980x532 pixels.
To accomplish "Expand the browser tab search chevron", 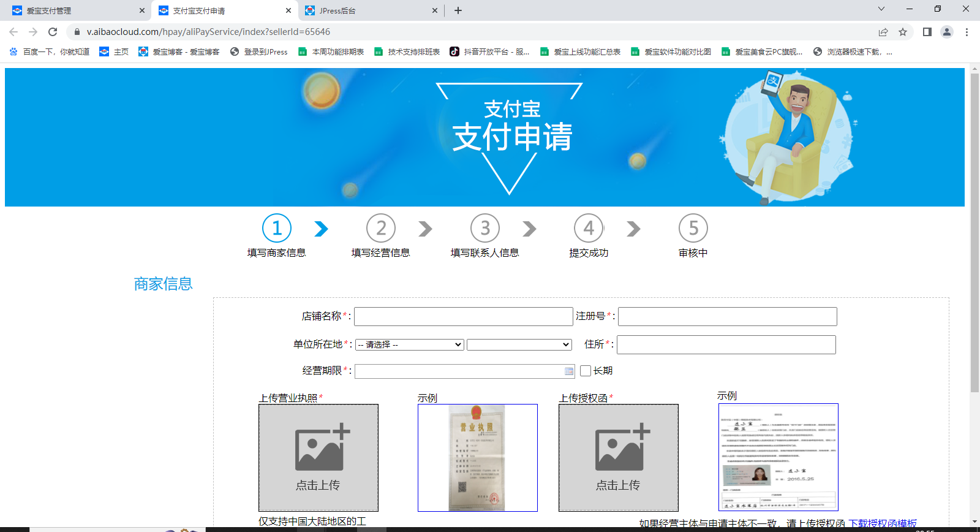I will [881, 9].
